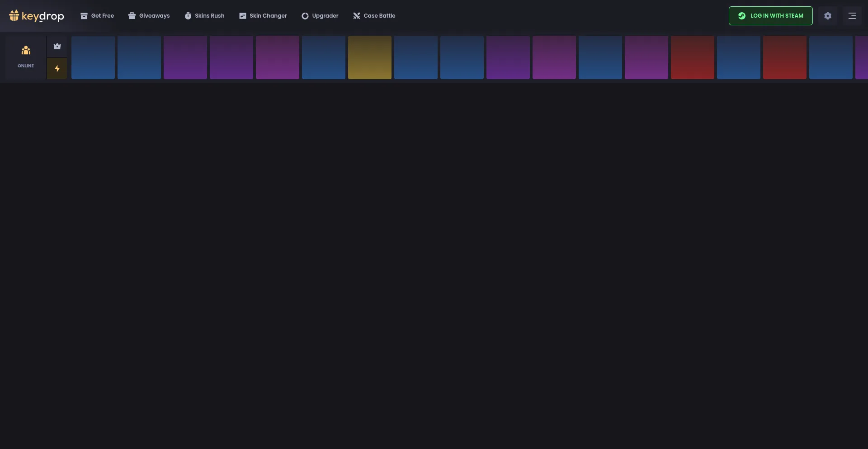Toggle the lightning bolt live drops filter
This screenshot has height=449, width=868.
[57, 69]
